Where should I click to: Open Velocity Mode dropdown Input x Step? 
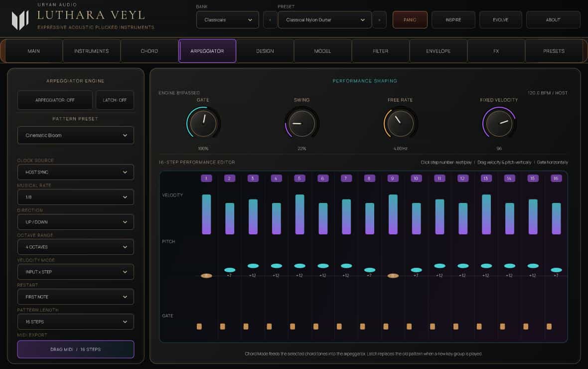75,272
